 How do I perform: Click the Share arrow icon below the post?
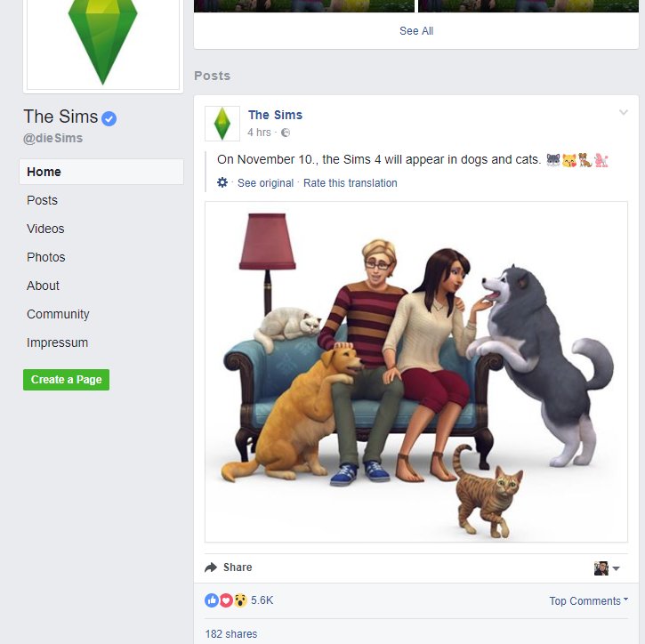coord(211,568)
